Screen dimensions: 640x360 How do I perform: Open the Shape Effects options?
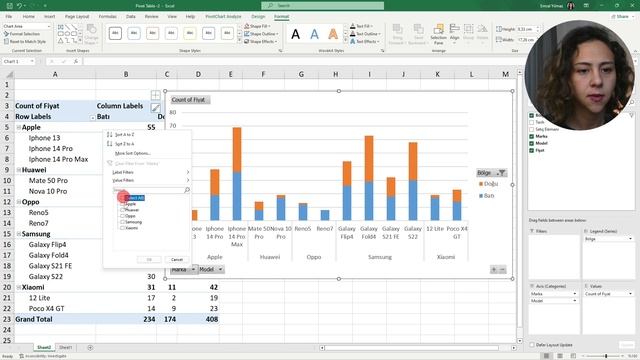coord(261,42)
